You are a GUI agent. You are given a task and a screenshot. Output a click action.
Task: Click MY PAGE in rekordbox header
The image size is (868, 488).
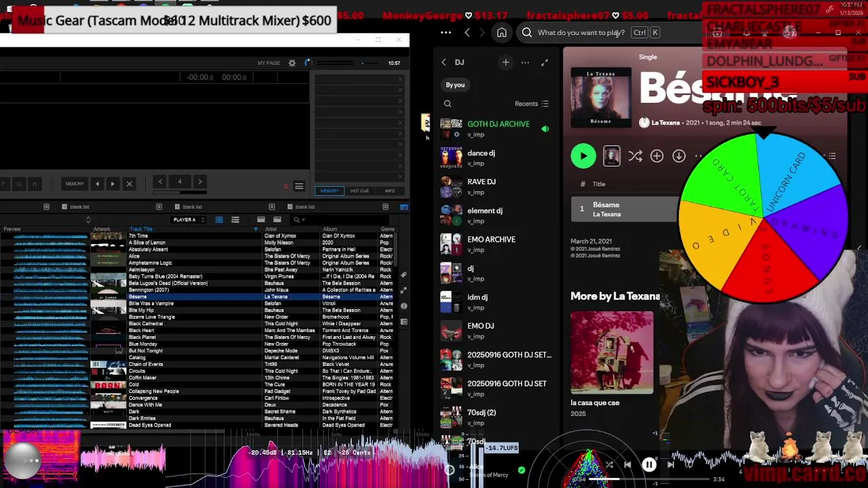coord(269,63)
